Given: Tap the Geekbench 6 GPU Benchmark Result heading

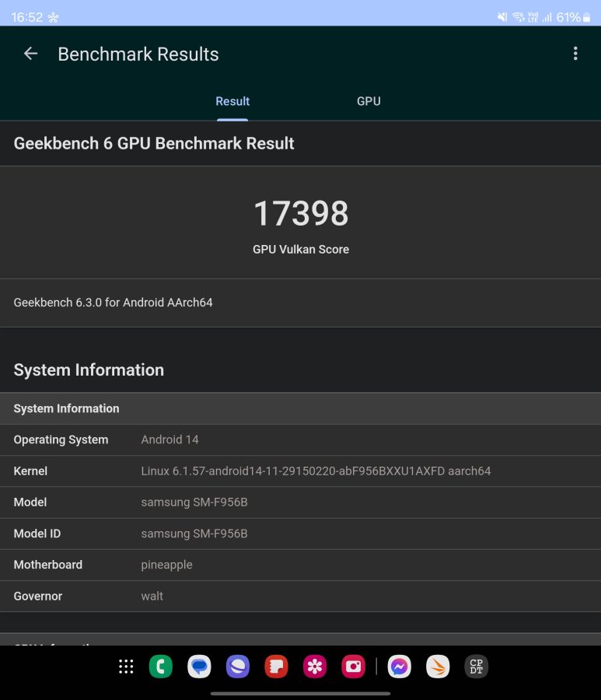Looking at the screenshot, I should click(153, 143).
